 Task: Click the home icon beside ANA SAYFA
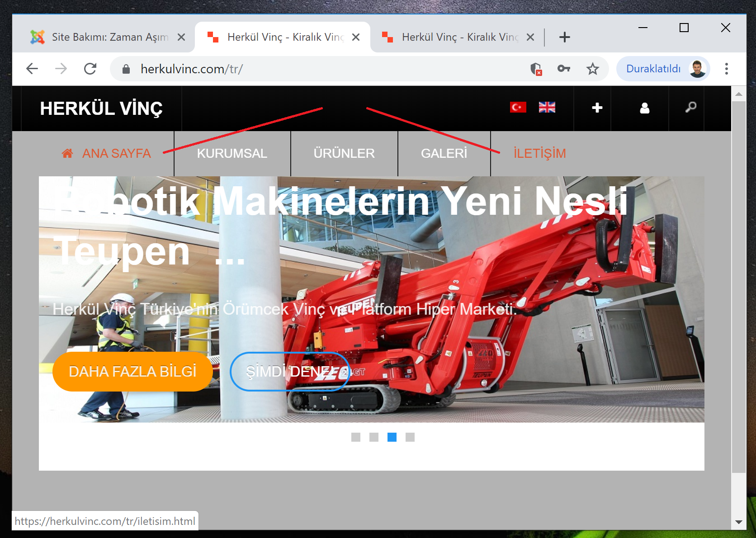[67, 153]
